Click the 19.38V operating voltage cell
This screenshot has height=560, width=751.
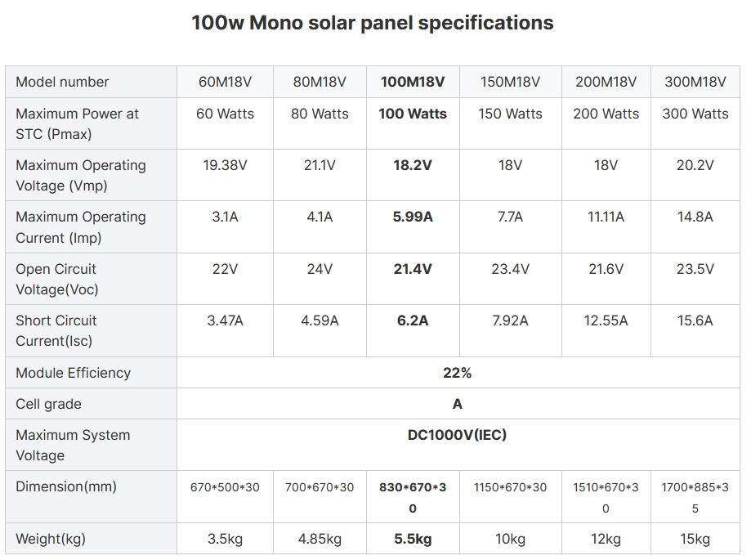tap(225, 165)
